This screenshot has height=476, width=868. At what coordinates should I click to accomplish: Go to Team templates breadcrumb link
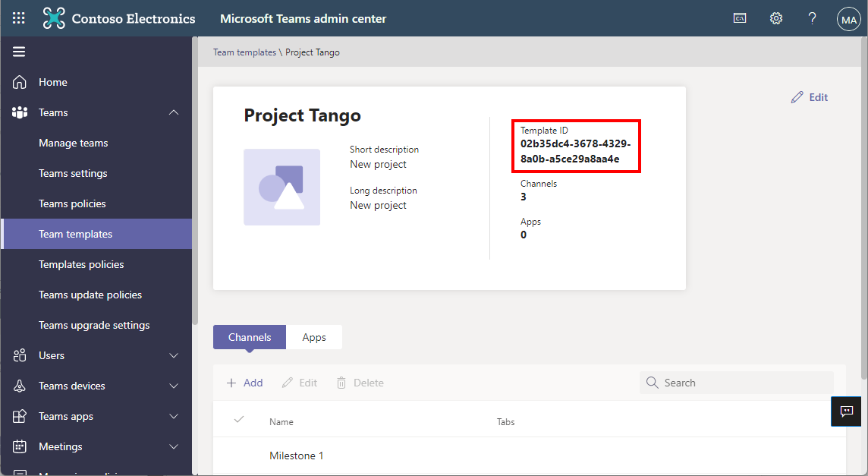(x=244, y=52)
